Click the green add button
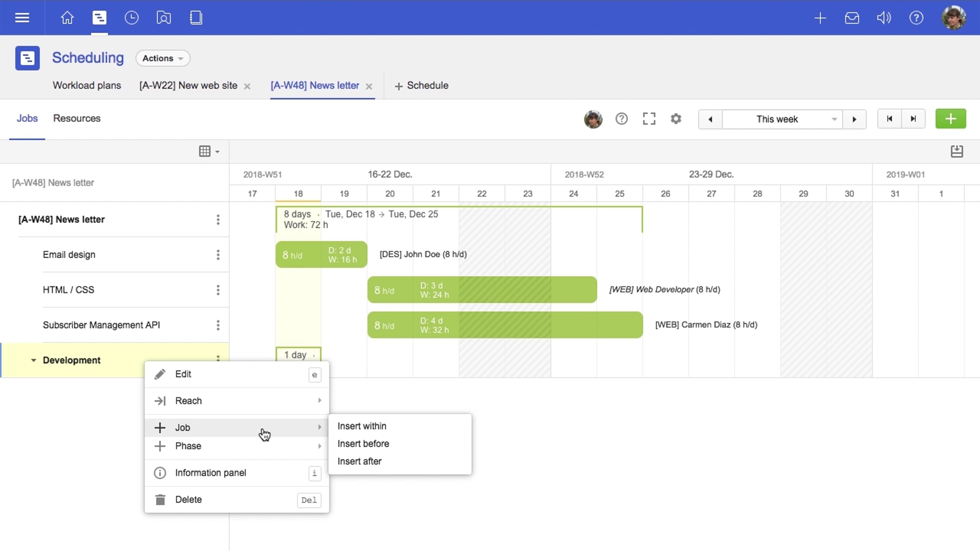Viewport: 980px width, 551px height. click(x=950, y=119)
